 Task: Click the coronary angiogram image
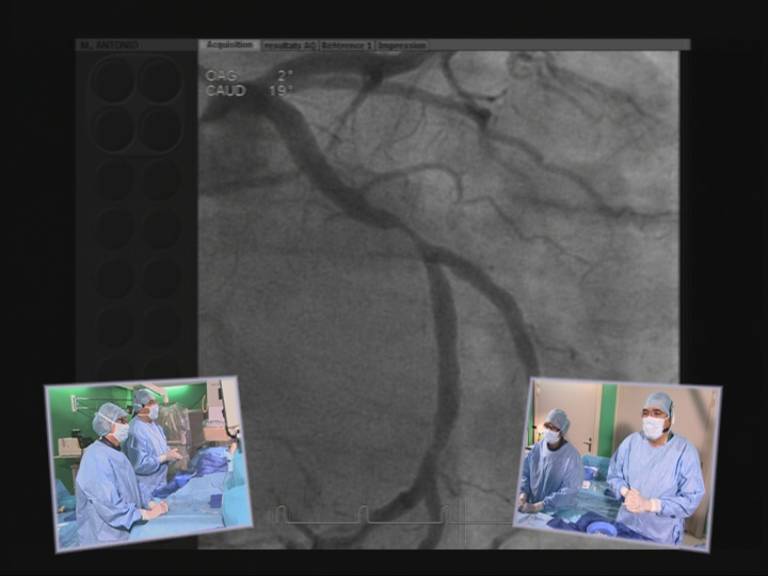[x=440, y=250]
